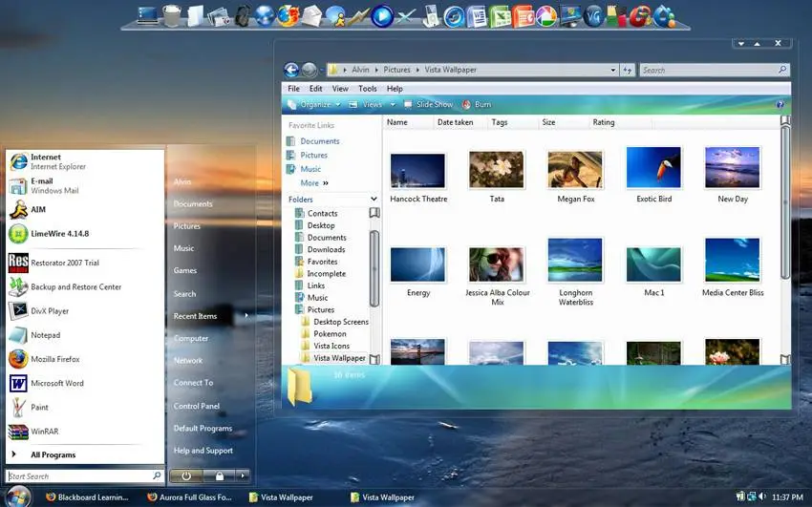The width and height of the screenshot is (812, 507).
Task: Click the file list vertical scrollbar
Action: (785, 201)
